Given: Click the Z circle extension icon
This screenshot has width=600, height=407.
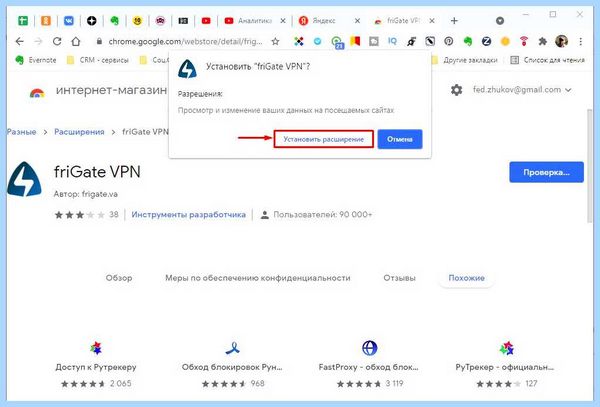Looking at the screenshot, I should coord(486,41).
